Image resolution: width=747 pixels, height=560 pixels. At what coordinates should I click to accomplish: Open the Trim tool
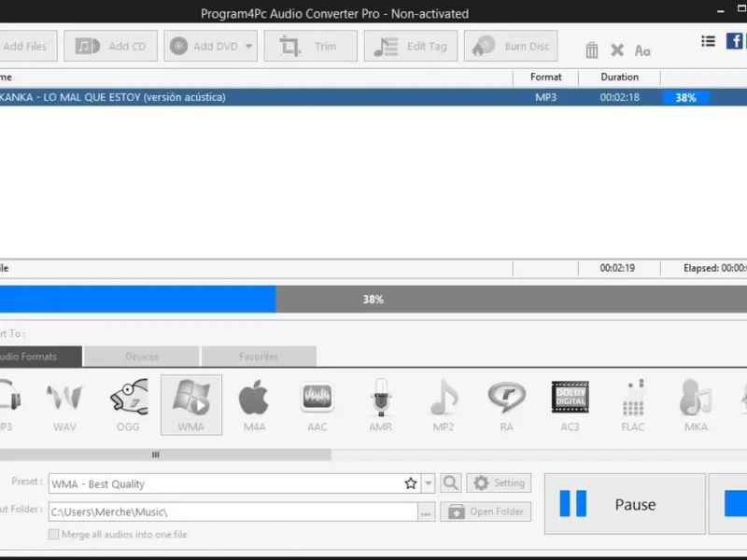click(311, 46)
